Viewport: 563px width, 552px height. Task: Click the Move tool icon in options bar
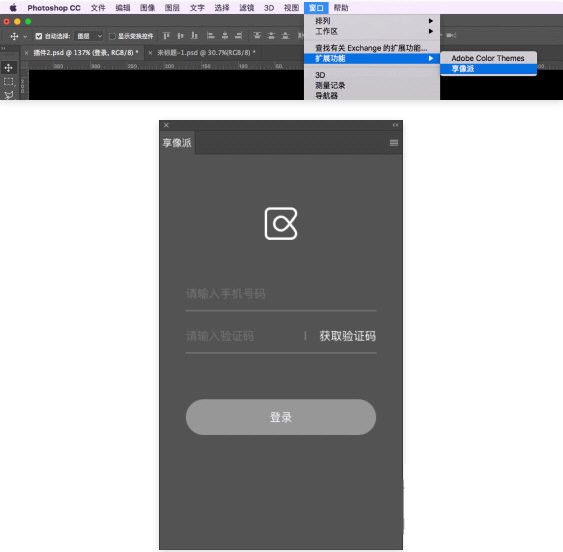[14, 36]
